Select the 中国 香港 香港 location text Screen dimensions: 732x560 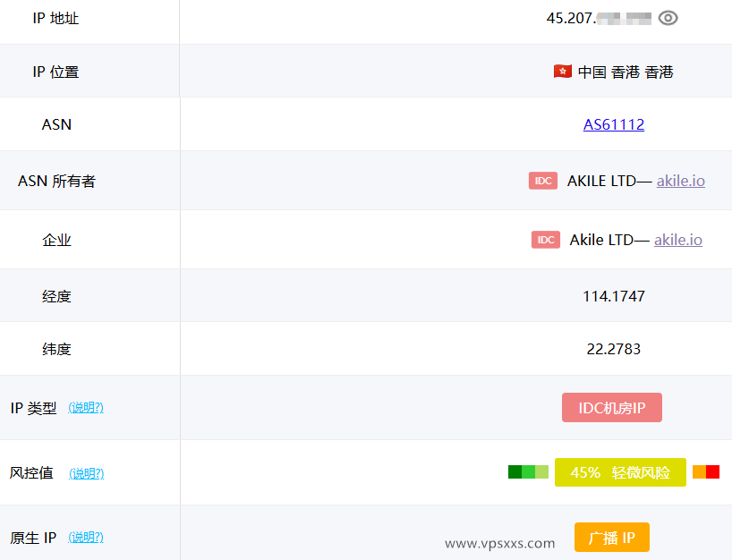point(625,72)
